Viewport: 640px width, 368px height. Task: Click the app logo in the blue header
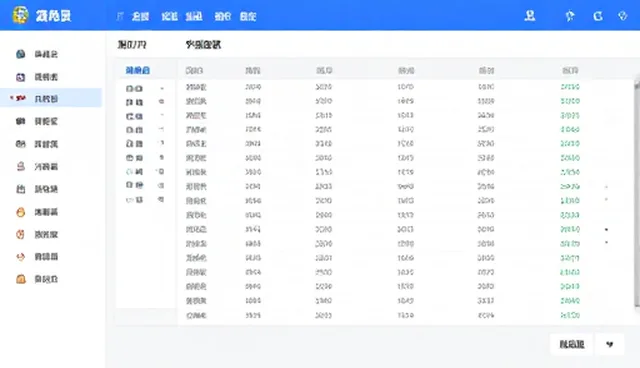pyautogui.click(x=20, y=16)
